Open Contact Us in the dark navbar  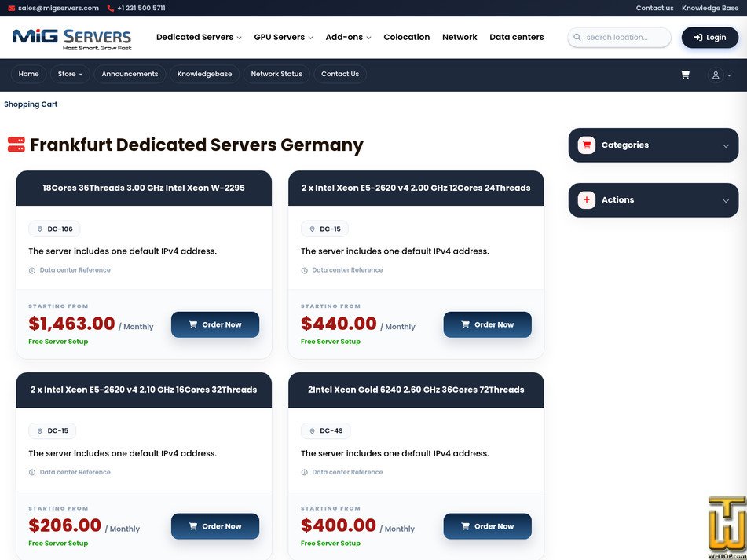coord(339,75)
